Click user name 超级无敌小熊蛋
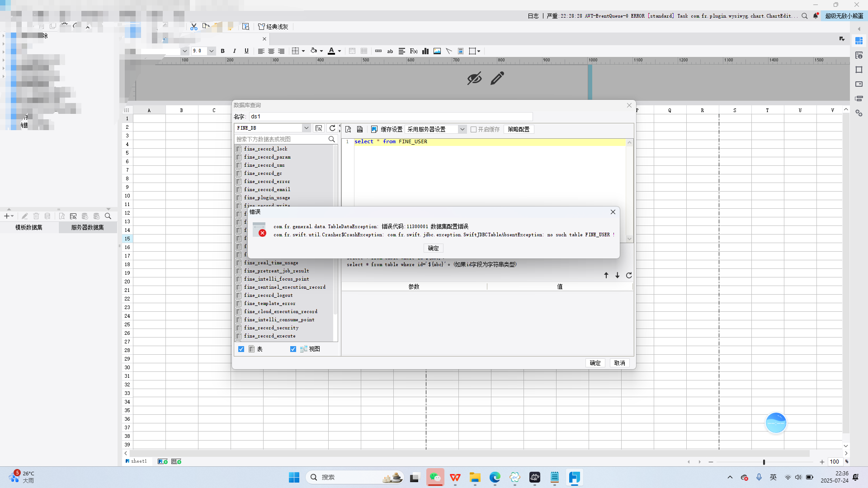Image resolution: width=868 pixels, height=488 pixels. click(x=844, y=16)
